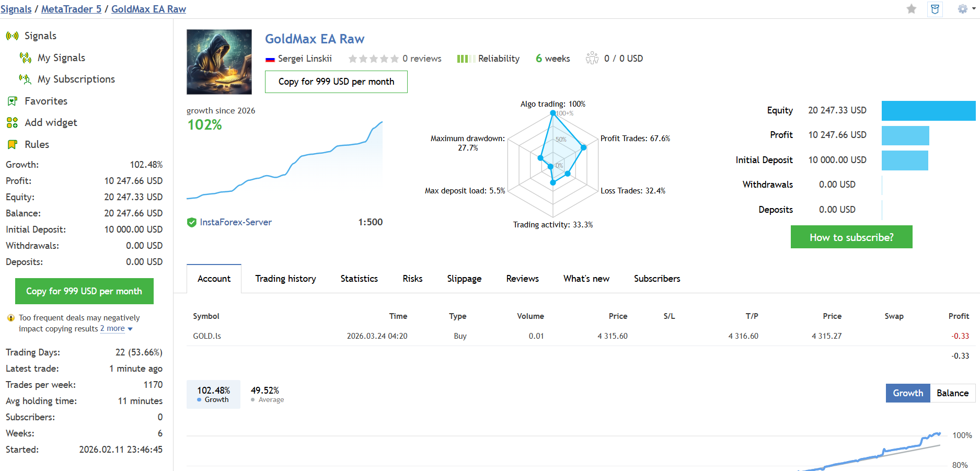Open the MetaTrader 5 breadcrumb link
Image resolution: width=980 pixels, height=471 pixels.
pos(71,9)
